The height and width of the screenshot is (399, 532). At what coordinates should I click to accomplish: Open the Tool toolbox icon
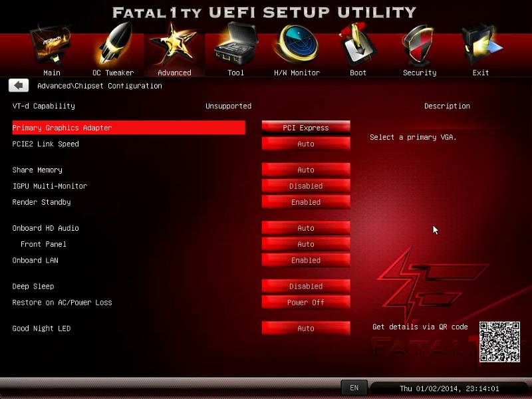(236, 44)
